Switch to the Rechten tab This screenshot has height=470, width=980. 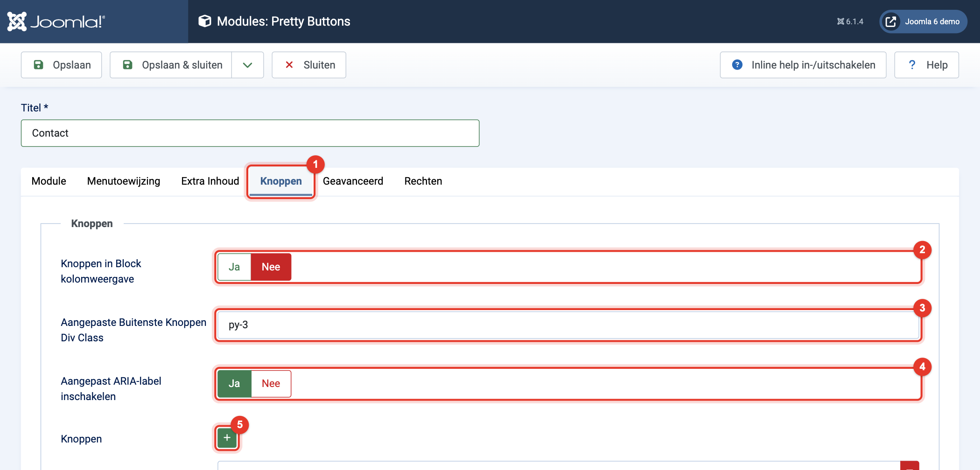pos(423,181)
